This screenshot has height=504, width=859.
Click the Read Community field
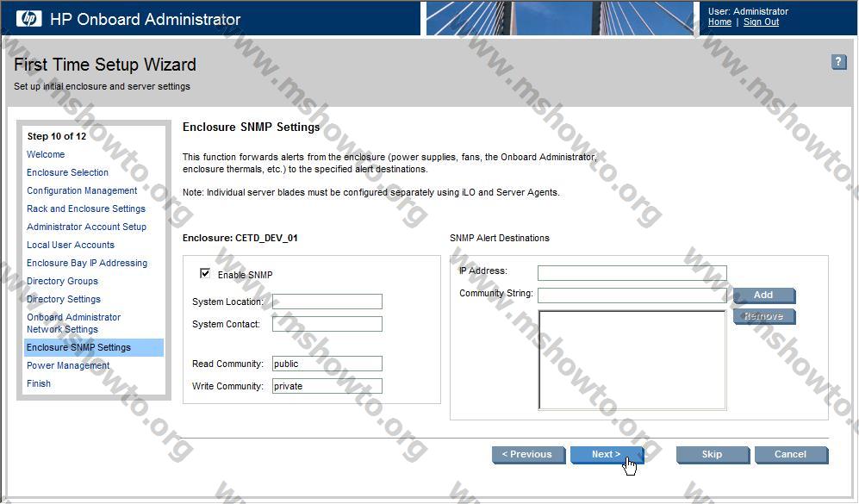327,364
